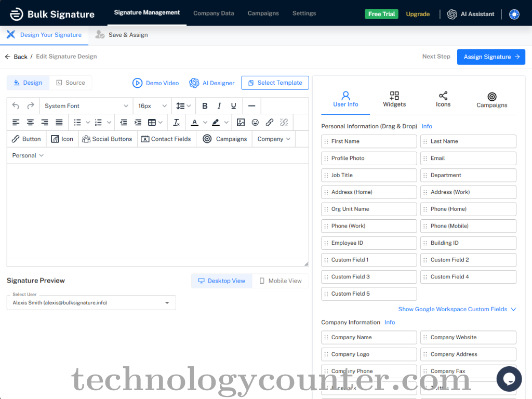Screen dimensions: 532x399
Task: Insert a bulleted list
Action: tap(77, 123)
